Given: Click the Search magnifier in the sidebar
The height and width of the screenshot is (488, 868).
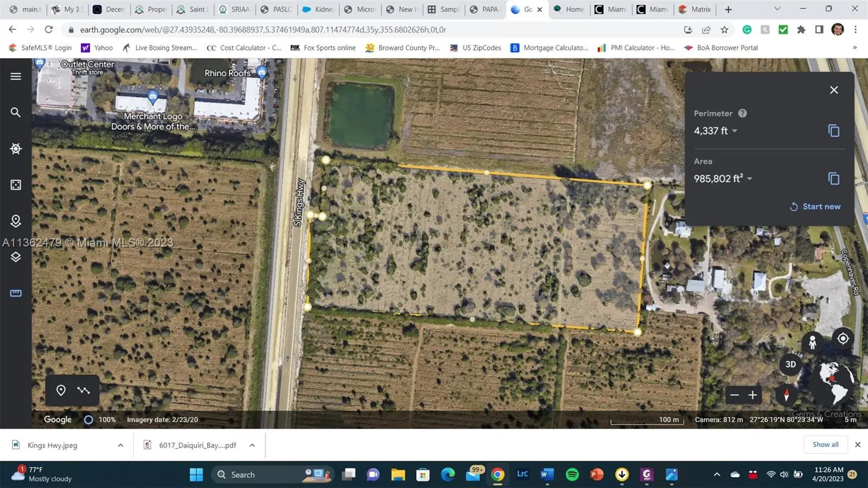Looking at the screenshot, I should [16, 112].
